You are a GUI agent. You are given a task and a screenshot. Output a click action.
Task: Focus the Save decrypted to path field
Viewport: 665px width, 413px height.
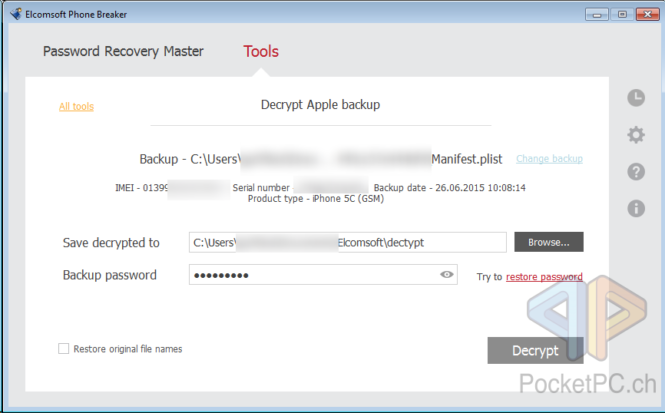click(348, 242)
